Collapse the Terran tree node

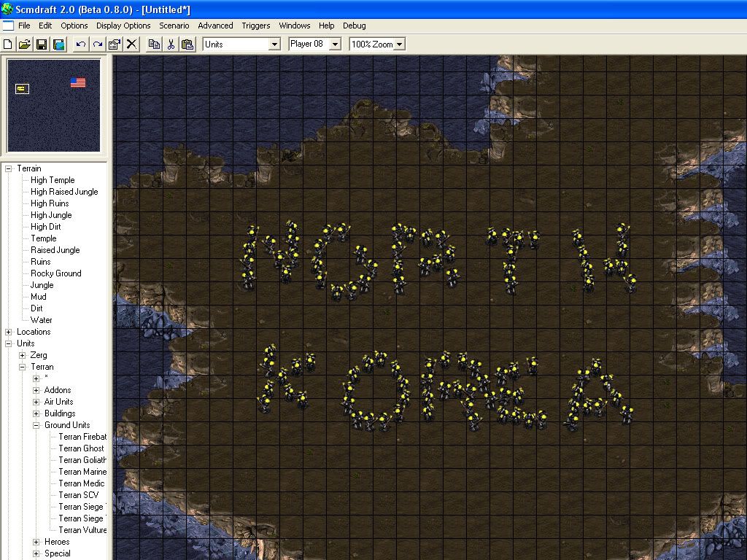(x=22, y=367)
